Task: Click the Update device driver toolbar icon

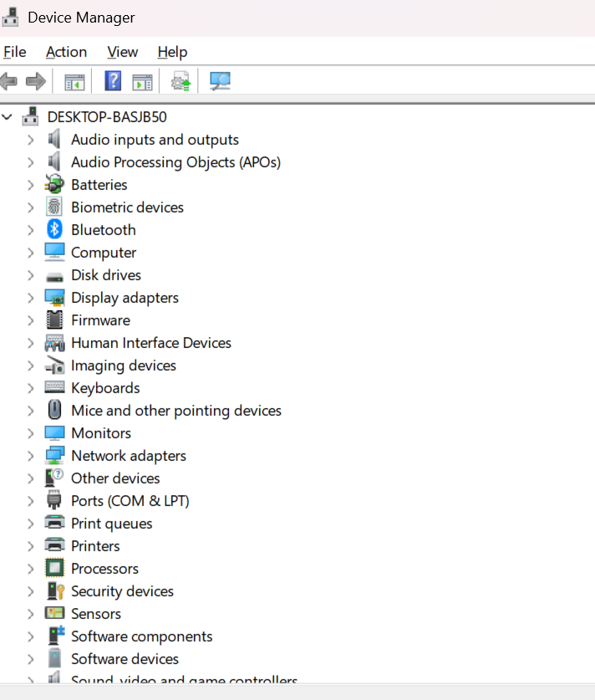Action: [x=181, y=81]
